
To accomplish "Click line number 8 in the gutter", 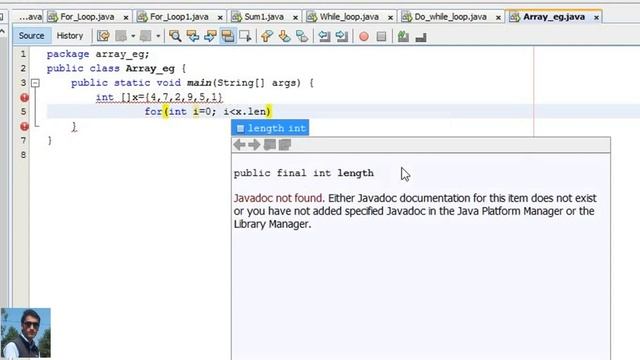I will (23, 155).
